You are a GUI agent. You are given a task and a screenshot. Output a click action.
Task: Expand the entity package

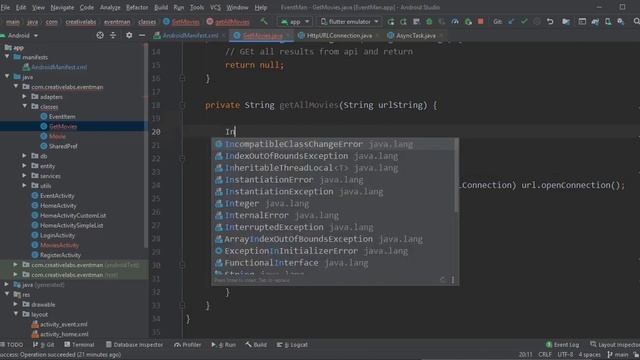24,166
